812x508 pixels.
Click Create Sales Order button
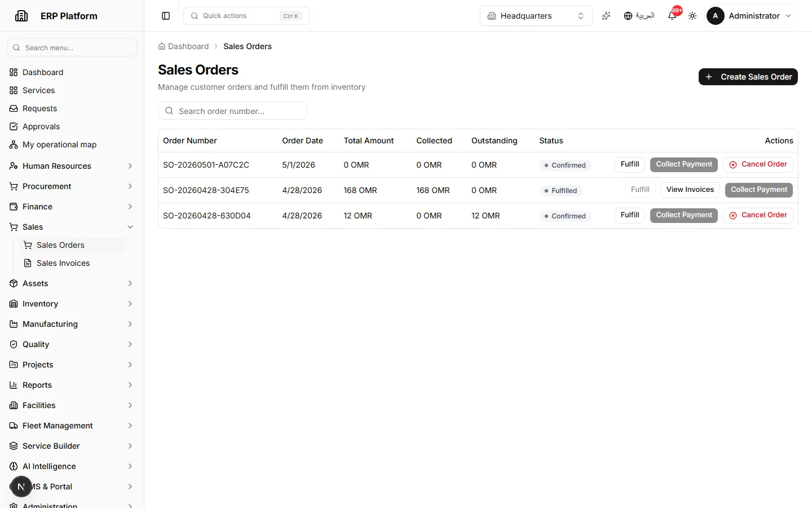point(748,77)
